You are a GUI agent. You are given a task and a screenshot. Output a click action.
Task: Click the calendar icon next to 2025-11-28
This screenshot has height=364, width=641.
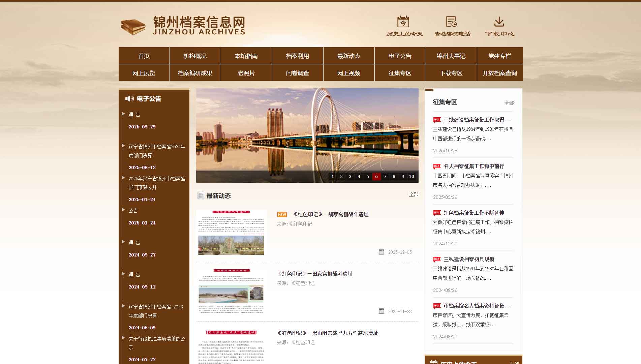[381, 311]
